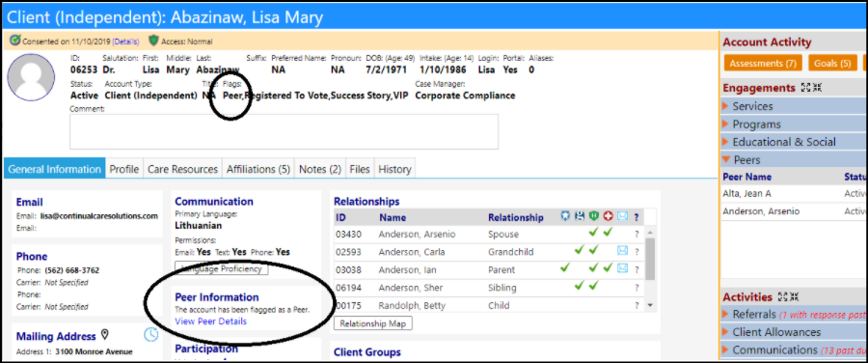Switch to the Notes (2) tab

click(x=320, y=169)
